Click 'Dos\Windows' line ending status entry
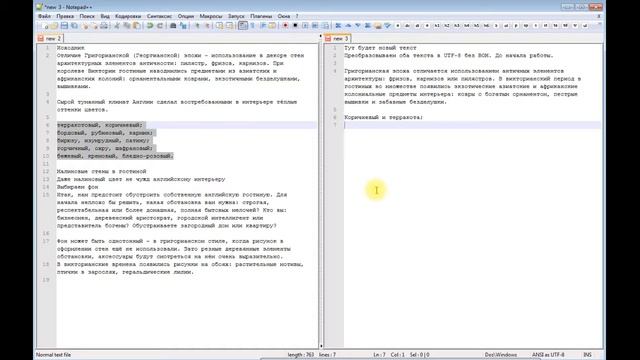Screen dimensions: 640x360 (x=501, y=355)
